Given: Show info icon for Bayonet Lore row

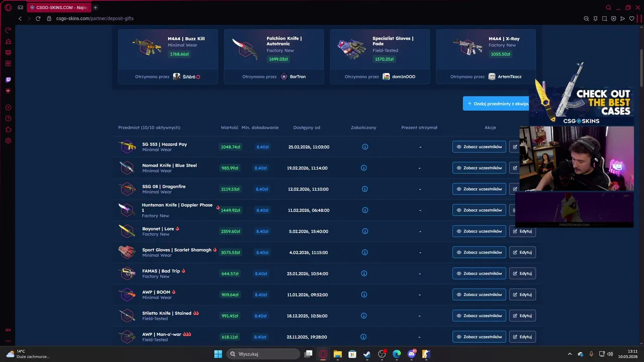Looking at the screenshot, I should [x=365, y=231].
